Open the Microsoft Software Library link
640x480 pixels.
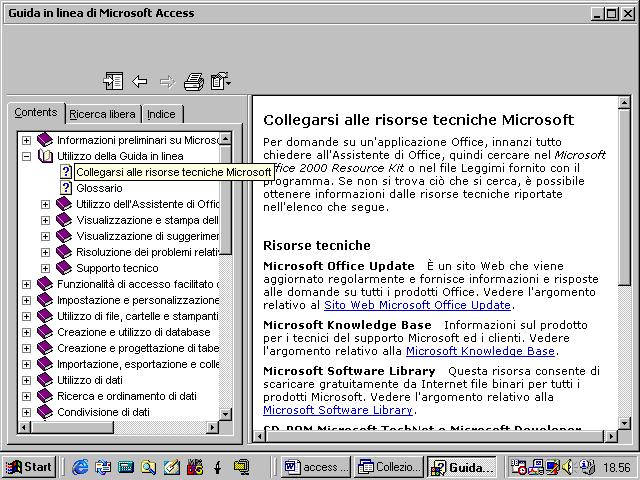tap(338, 410)
